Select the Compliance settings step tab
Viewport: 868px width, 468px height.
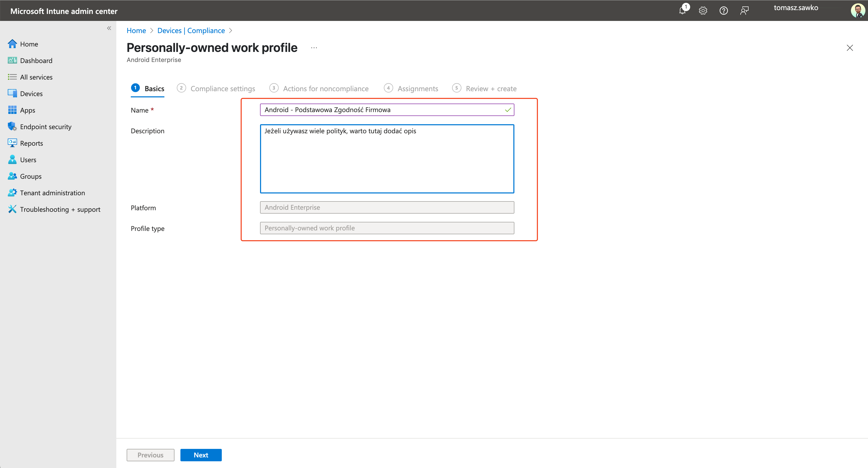pos(216,89)
